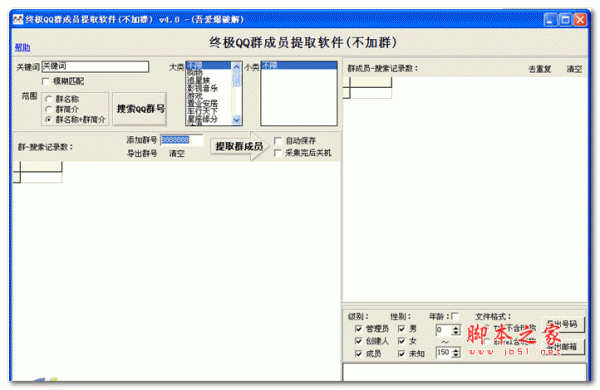Uncheck the 创建人 level checkbox

pos(359,341)
